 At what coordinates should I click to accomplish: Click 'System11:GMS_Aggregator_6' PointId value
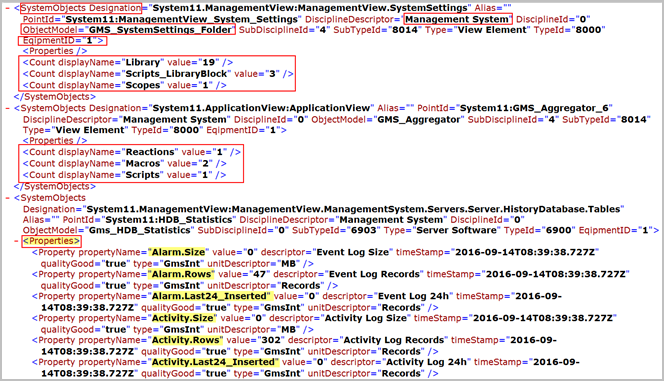534,108
